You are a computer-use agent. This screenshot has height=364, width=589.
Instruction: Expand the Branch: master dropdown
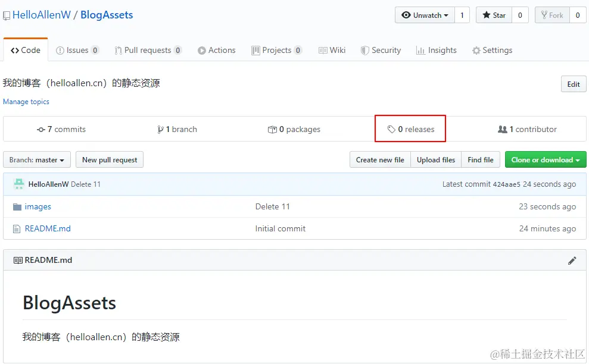click(x=37, y=160)
